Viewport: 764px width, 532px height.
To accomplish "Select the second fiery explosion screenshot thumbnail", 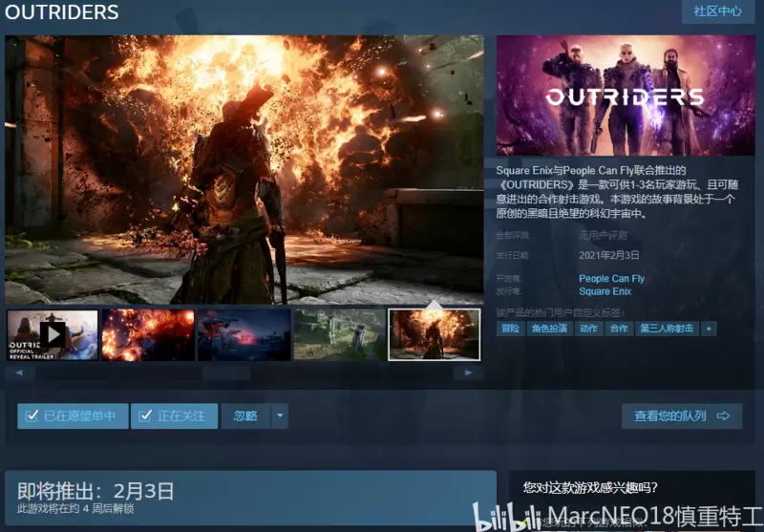I will 148,335.
